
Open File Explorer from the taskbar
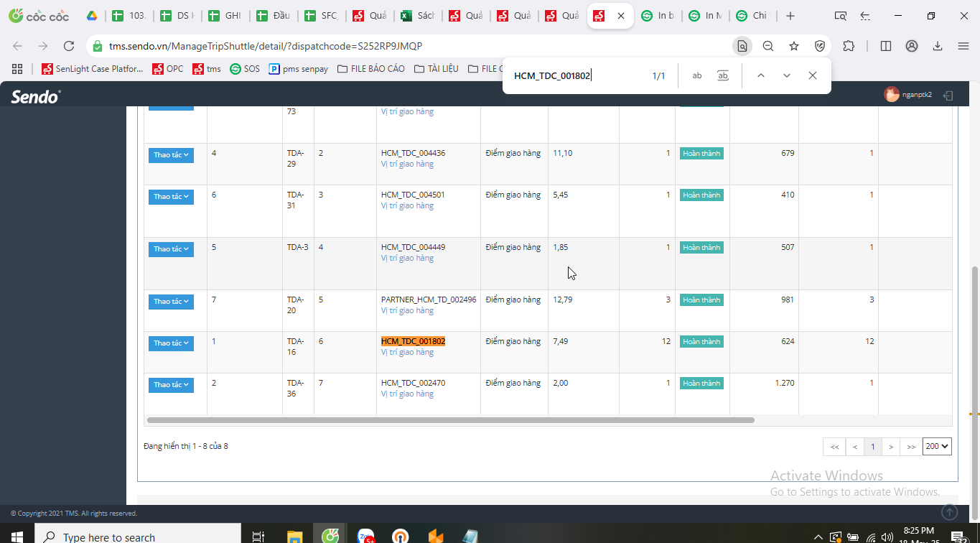(x=295, y=536)
